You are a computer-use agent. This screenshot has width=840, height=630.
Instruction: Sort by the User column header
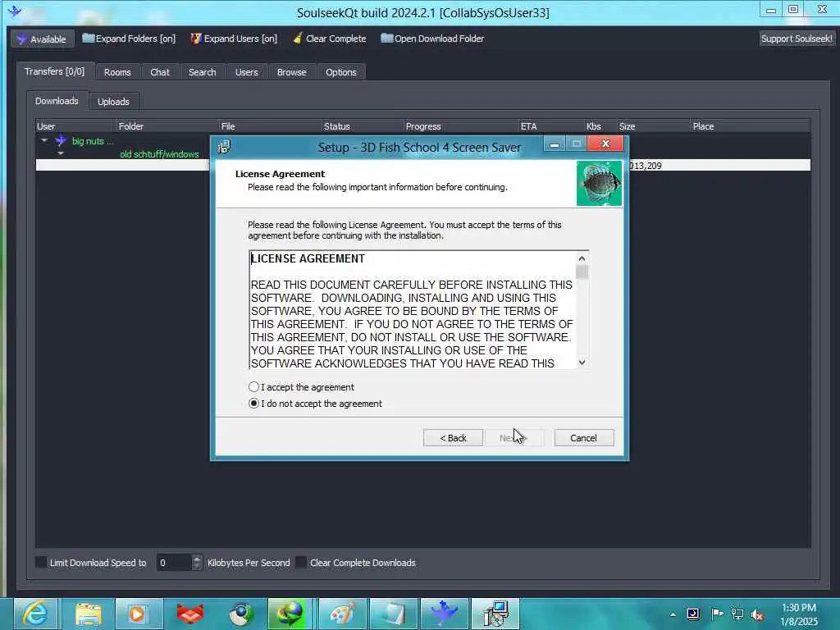[x=75, y=126]
